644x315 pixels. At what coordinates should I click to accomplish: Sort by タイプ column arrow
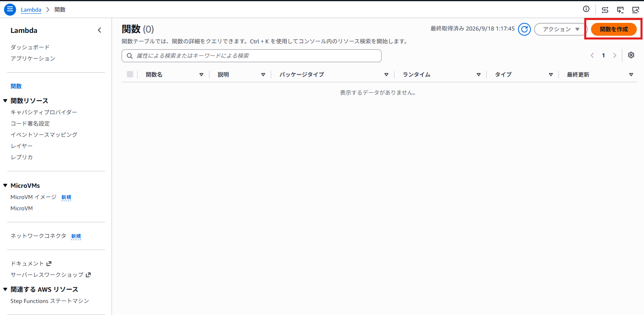(x=551, y=75)
